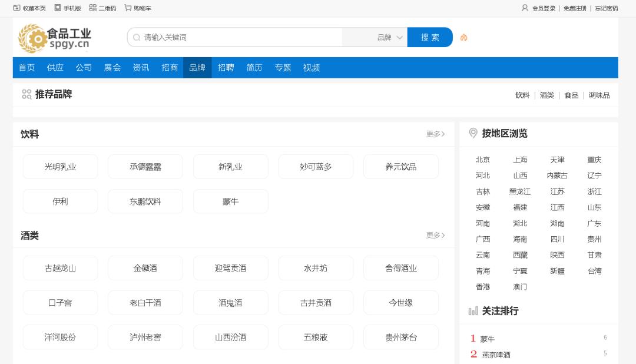Click the 会员登录 user icon

click(525, 8)
